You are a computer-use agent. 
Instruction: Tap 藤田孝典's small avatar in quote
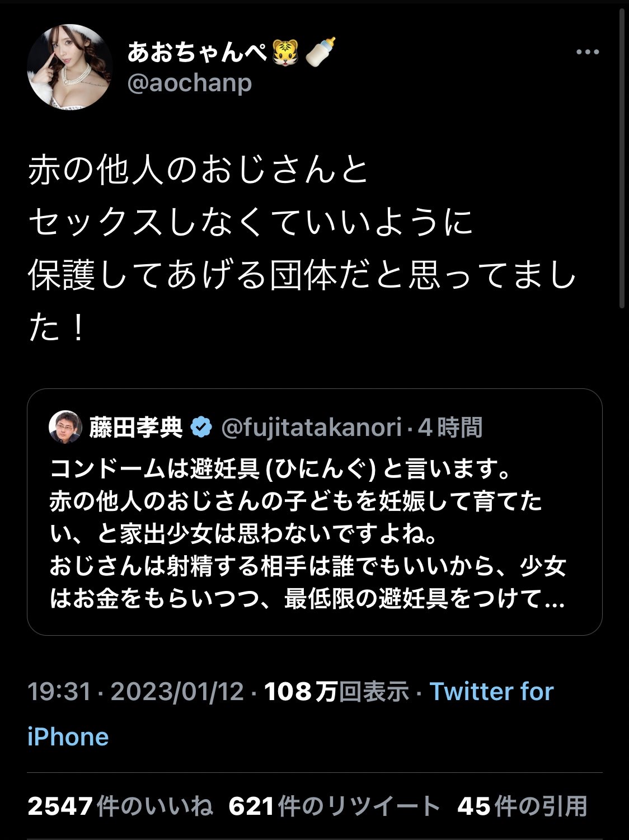(65, 427)
